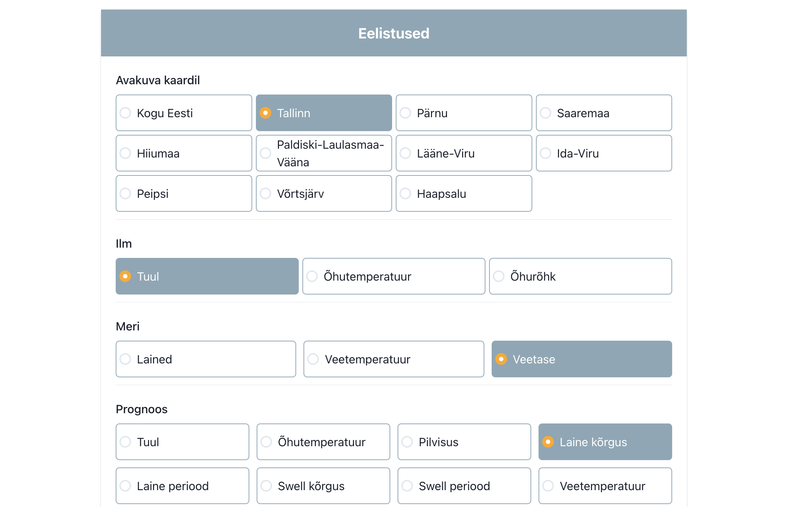812x507 pixels.
Task: Pick Hiiumaa map region
Action: (184, 153)
